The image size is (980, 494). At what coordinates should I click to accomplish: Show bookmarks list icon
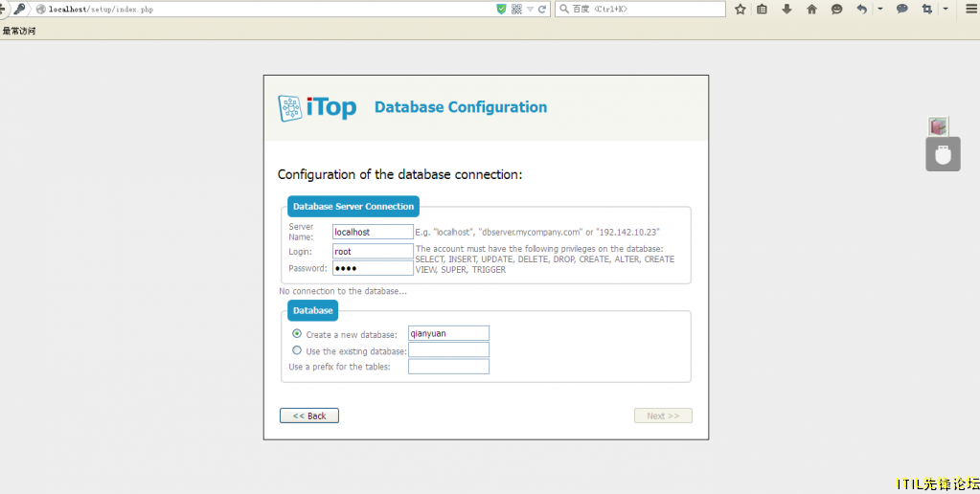coord(762,9)
